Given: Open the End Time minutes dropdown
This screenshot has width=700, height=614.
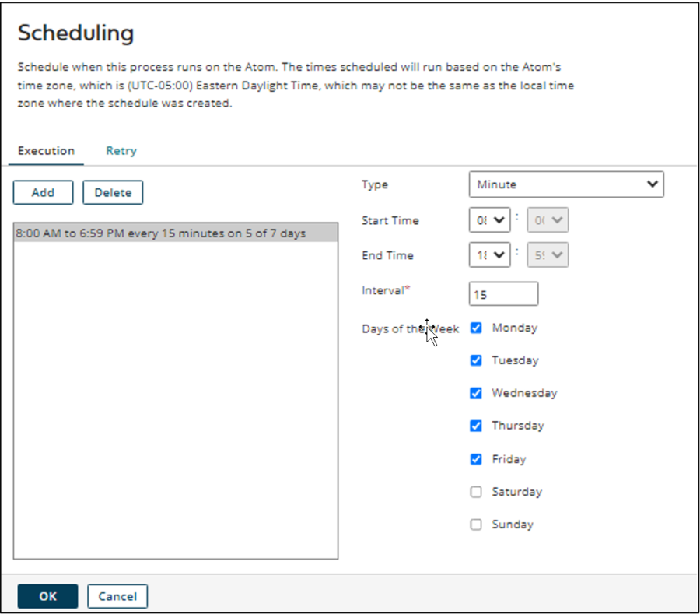Looking at the screenshot, I should pos(548,255).
